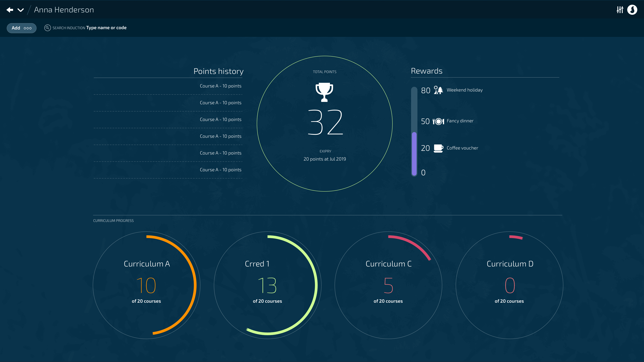The image size is (644, 362).
Task: Open the user profile avatar icon
Action: [632, 10]
